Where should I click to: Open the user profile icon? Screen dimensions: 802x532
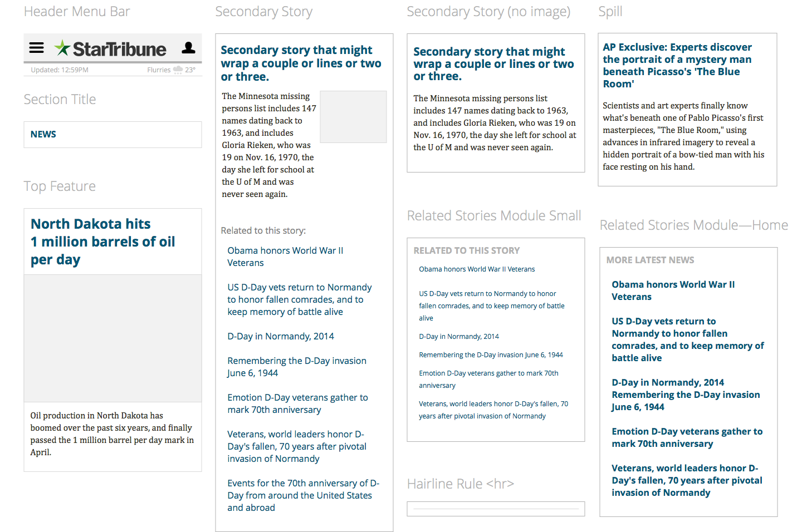click(x=189, y=48)
